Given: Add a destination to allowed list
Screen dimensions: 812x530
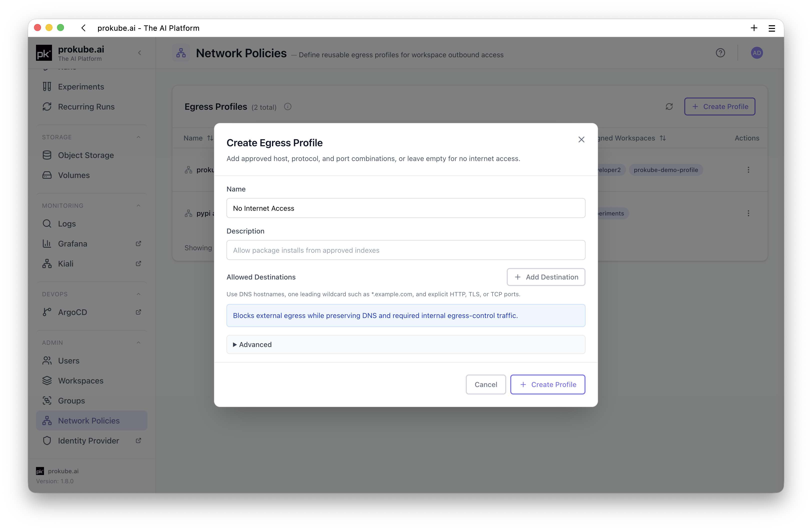Looking at the screenshot, I should click(x=546, y=277).
